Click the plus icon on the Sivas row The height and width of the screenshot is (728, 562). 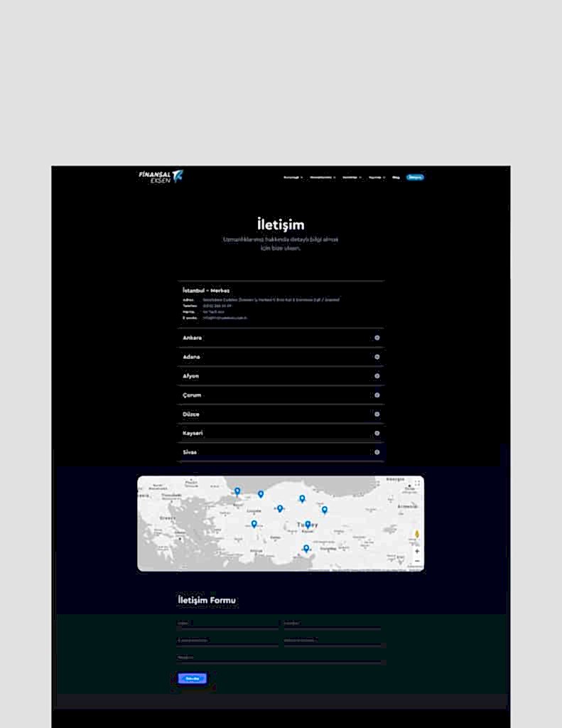click(x=377, y=452)
